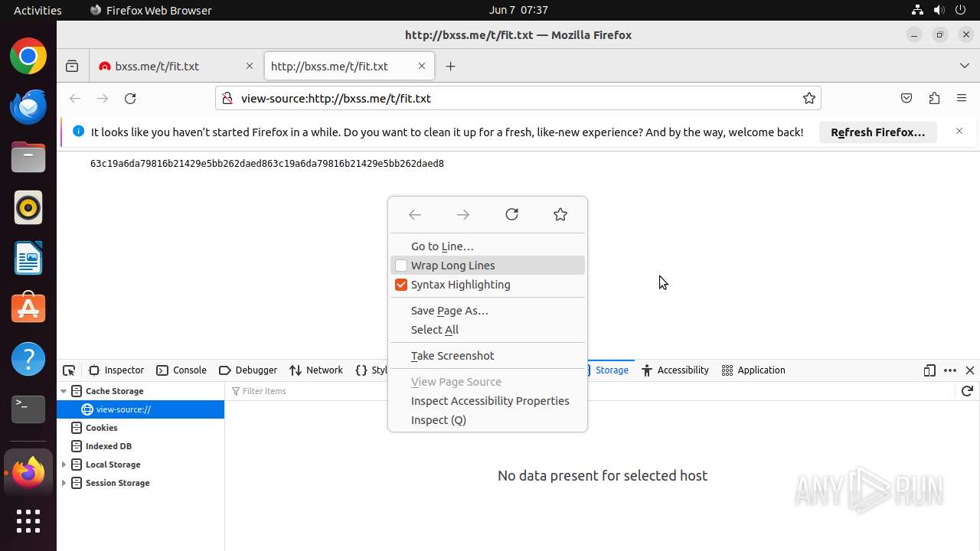This screenshot has height=551, width=980.
Task: Bookmark this page with URL bar star
Action: (x=808, y=98)
